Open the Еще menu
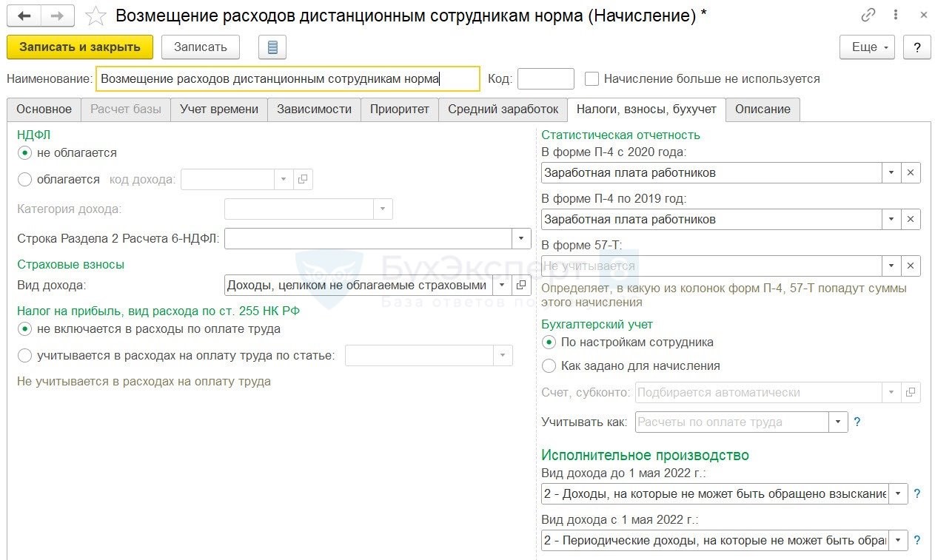Image resolution: width=935 pixels, height=560 pixels. point(867,47)
